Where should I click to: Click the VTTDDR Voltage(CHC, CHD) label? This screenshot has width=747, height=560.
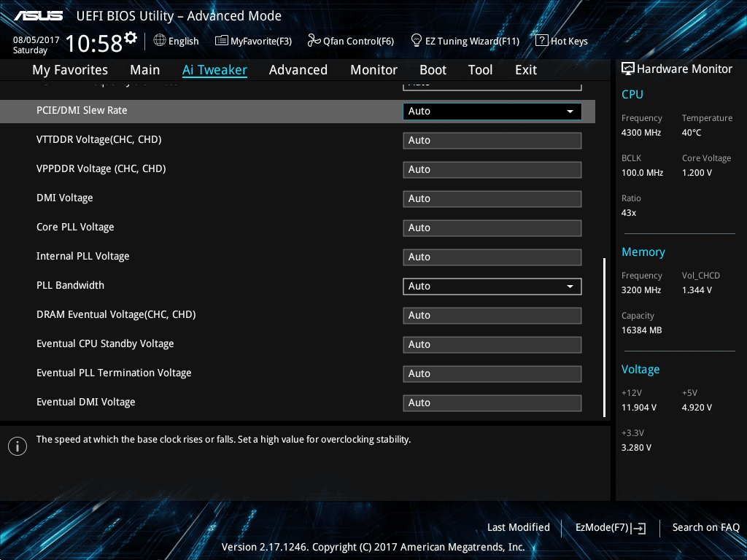(99, 139)
